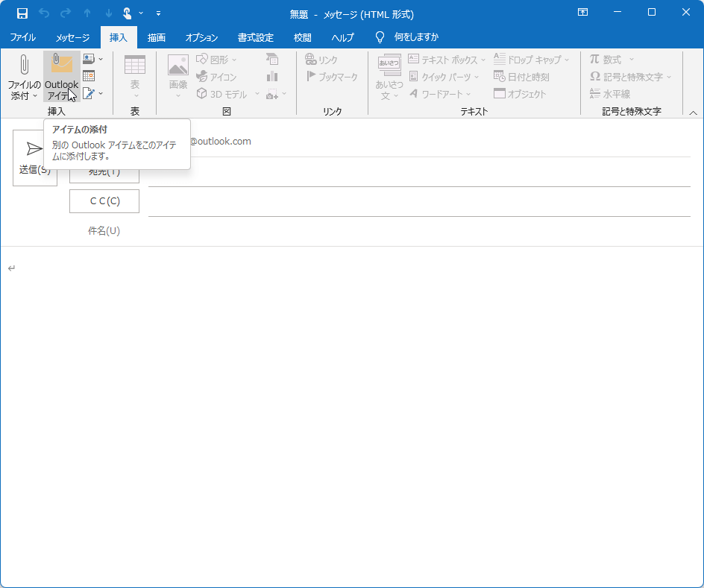
Task: Click the Redo arrow icon
Action: [66, 13]
